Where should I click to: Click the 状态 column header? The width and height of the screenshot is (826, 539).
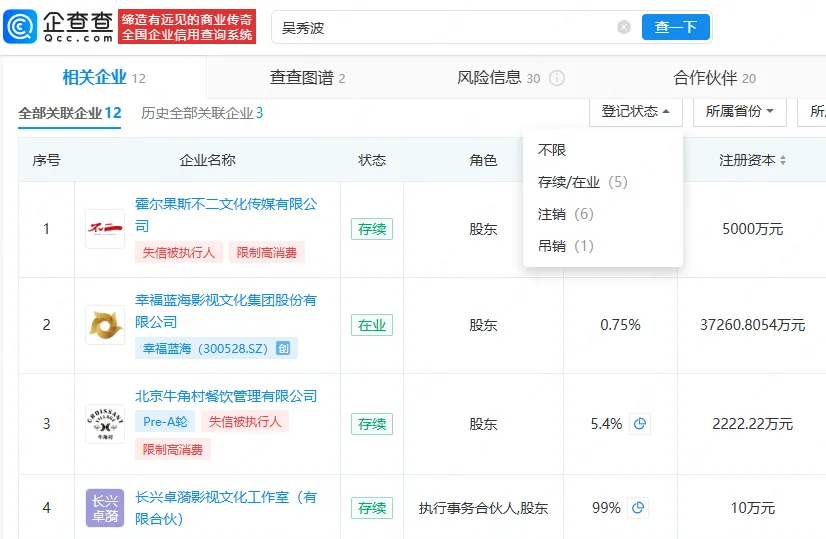pyautogui.click(x=372, y=160)
